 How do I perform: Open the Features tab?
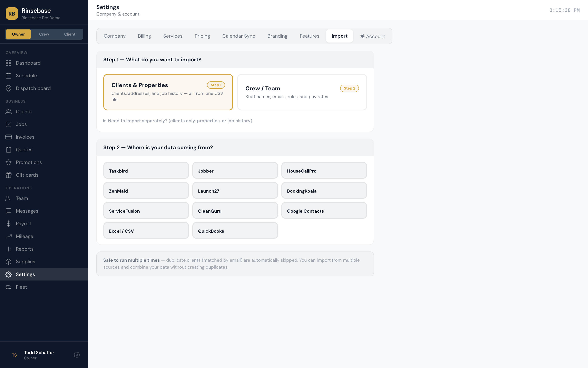(x=309, y=36)
